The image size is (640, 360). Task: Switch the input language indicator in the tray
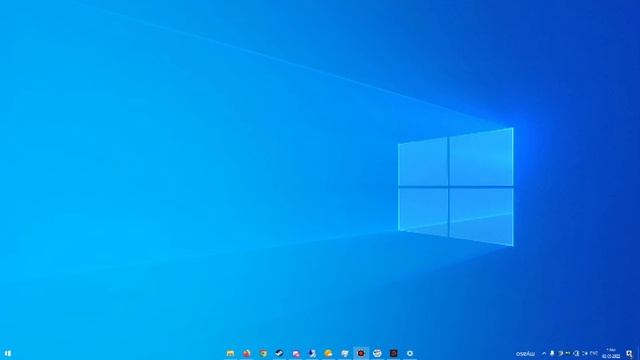(x=594, y=353)
